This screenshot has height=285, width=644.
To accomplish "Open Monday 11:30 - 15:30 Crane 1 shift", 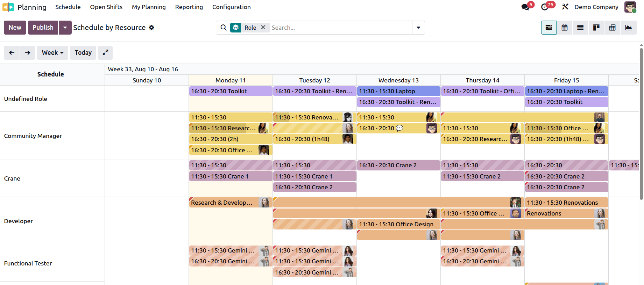I will click(x=231, y=176).
